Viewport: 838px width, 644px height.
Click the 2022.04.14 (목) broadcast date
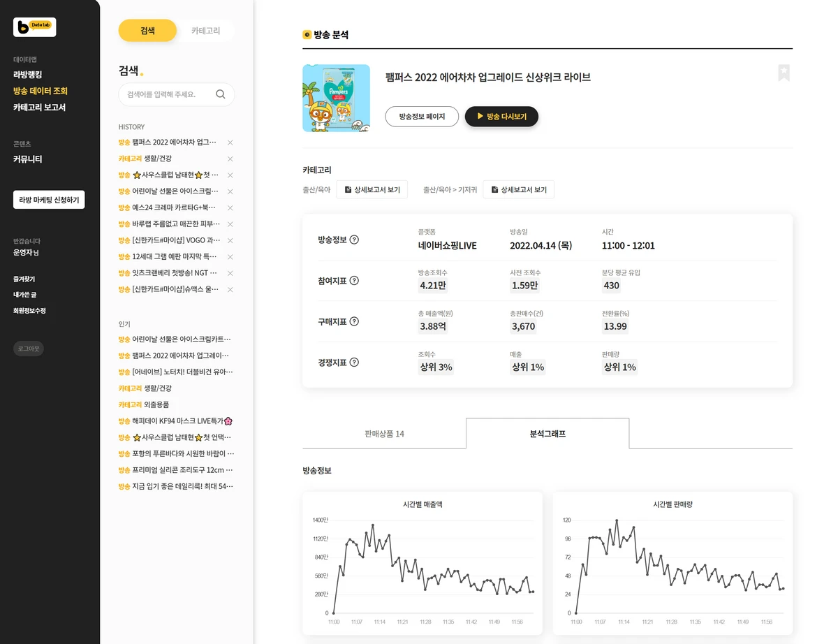pos(541,246)
